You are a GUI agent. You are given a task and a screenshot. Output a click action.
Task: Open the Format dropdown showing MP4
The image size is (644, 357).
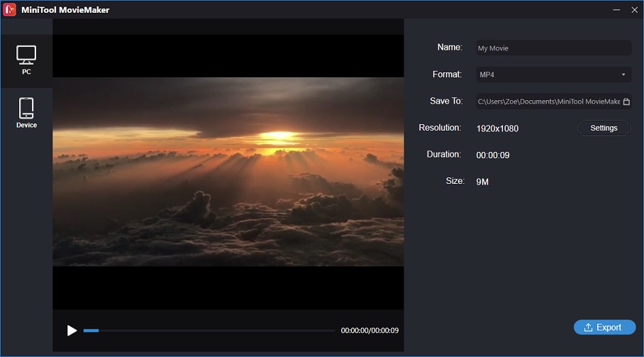click(x=553, y=75)
